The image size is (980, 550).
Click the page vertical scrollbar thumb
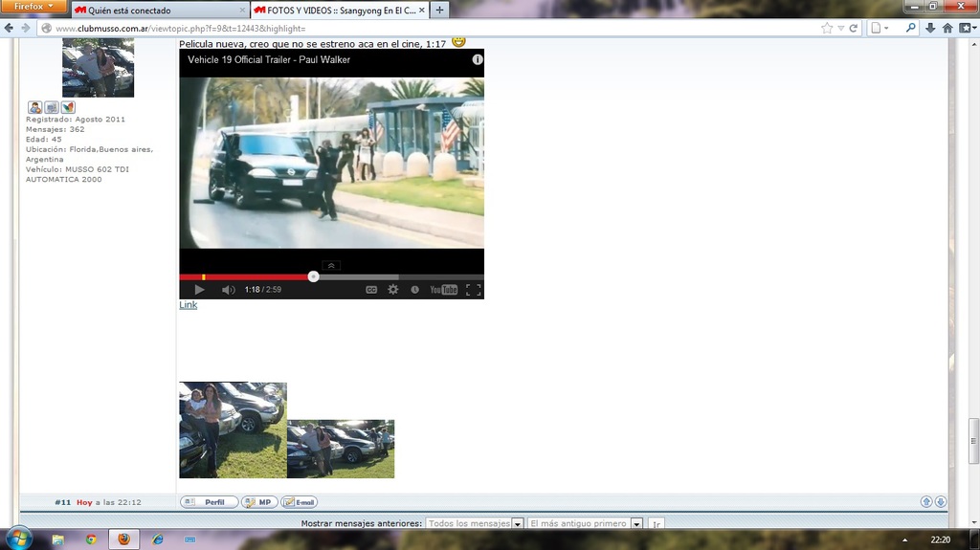973,441
